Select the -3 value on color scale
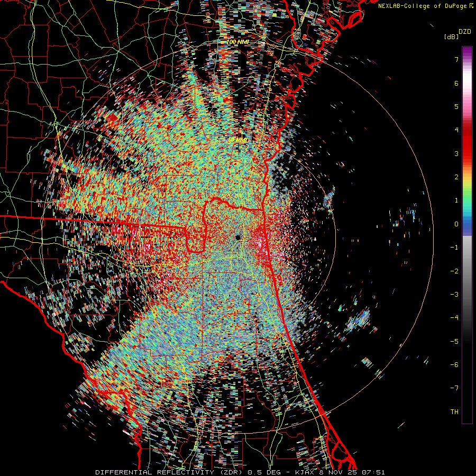 pos(454,295)
